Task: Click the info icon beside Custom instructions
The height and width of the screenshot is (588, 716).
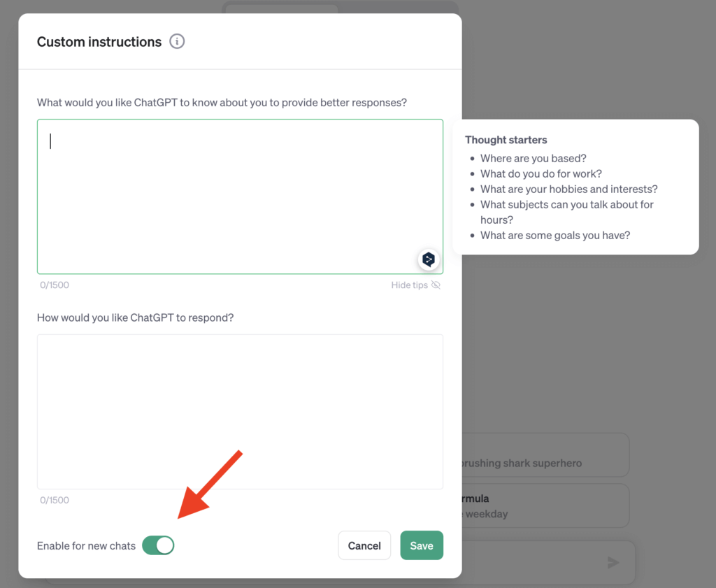Action: point(177,41)
